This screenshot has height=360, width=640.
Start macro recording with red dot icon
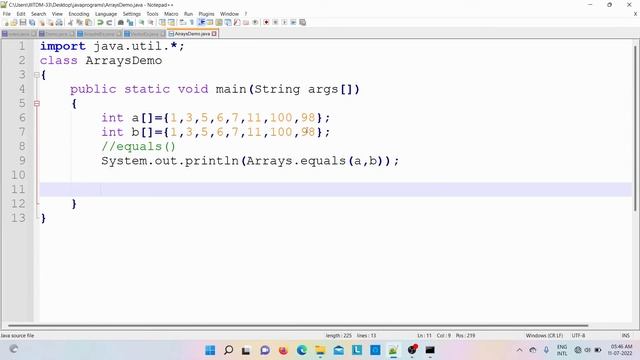point(266,22)
